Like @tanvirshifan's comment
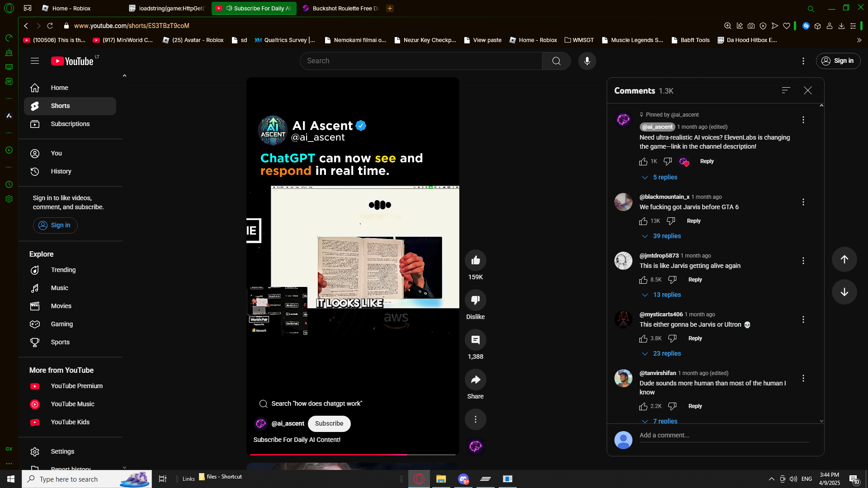Screen dimensions: 868x488 (x=643, y=406)
